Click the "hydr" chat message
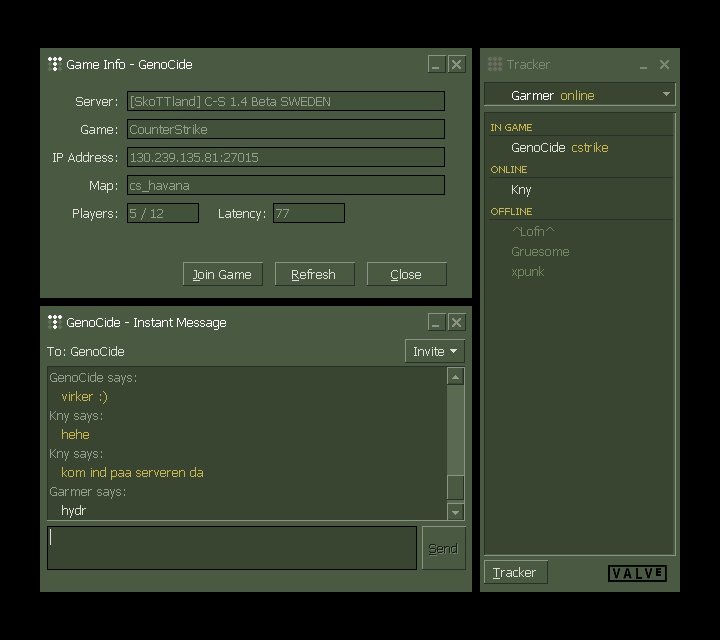Viewport: 720px width, 640px height. pos(73,511)
